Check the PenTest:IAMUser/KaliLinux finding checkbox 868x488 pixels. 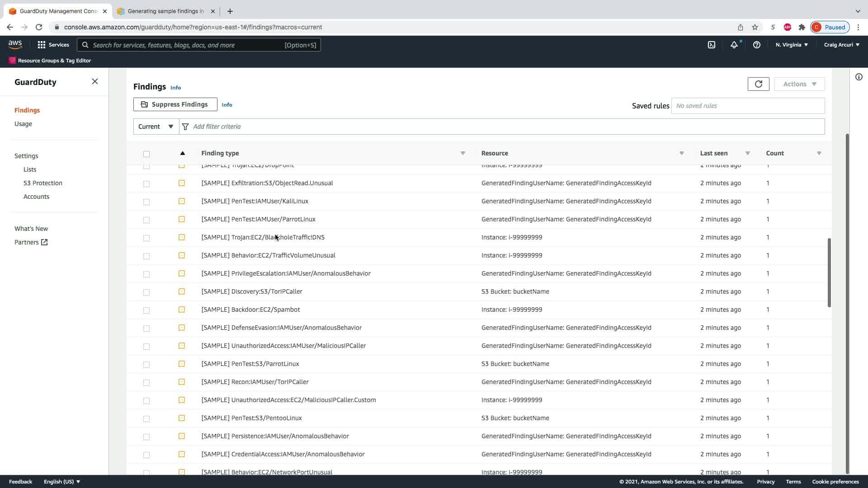click(146, 202)
